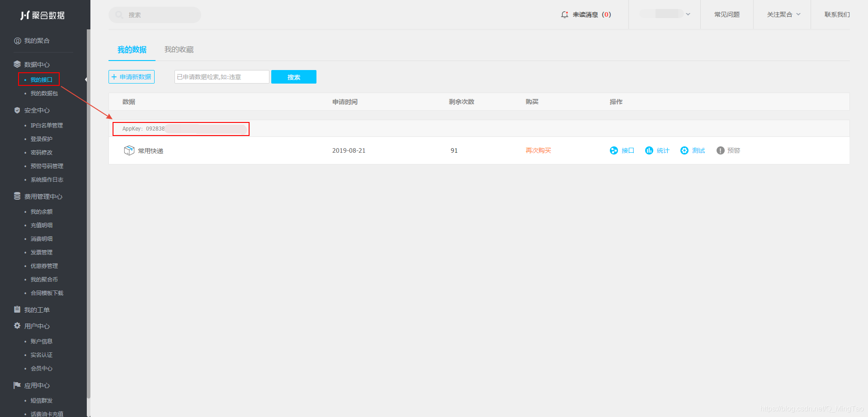
Task: Open the 常见问题 link
Action: [727, 14]
